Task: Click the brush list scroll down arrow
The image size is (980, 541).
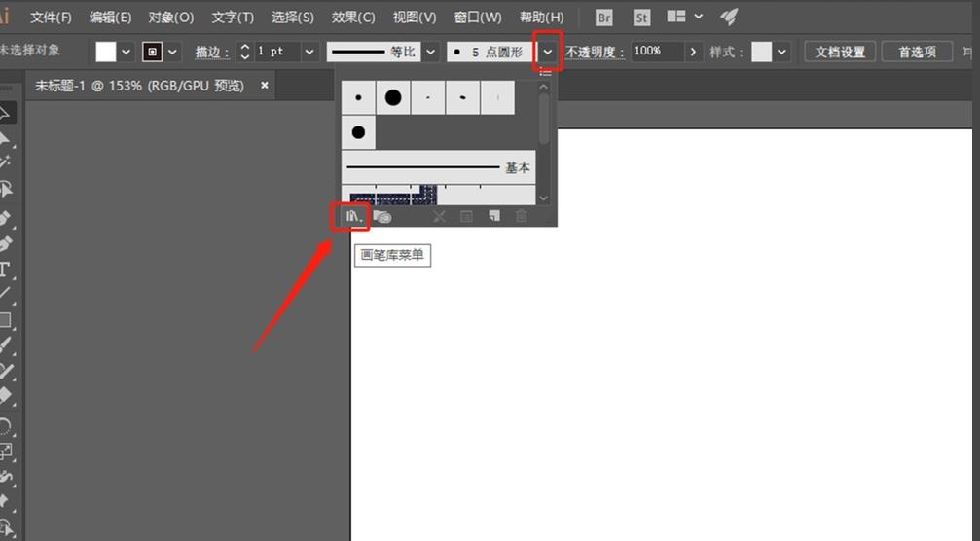Action: coord(543,198)
